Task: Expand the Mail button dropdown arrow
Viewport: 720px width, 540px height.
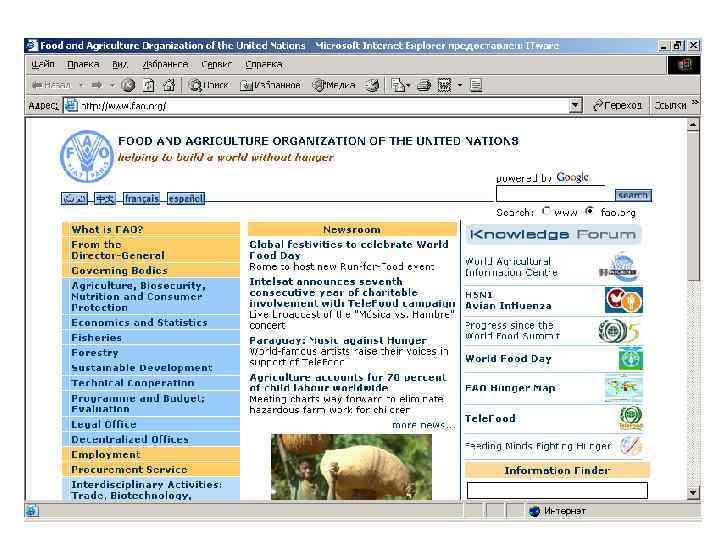Action: (408, 85)
